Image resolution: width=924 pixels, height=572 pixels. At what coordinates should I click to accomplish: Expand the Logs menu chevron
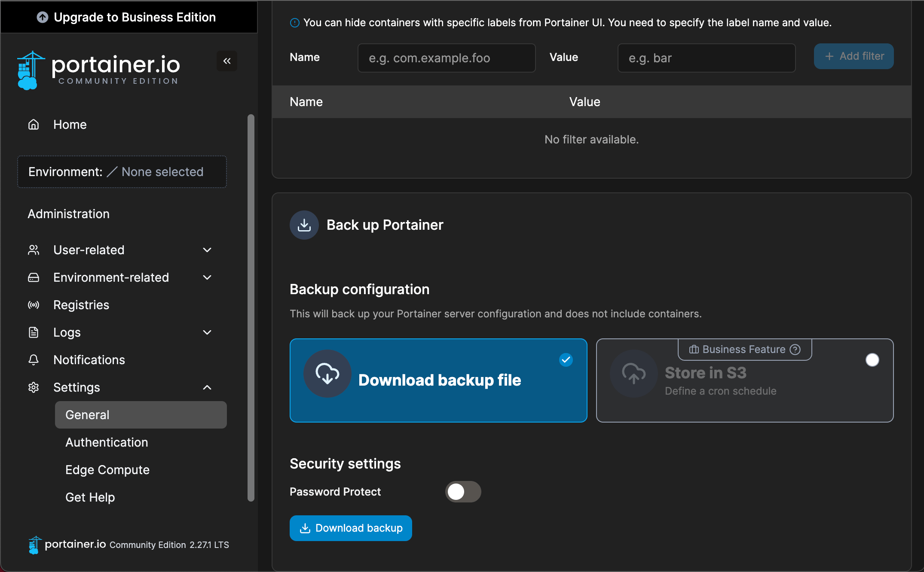coord(207,332)
